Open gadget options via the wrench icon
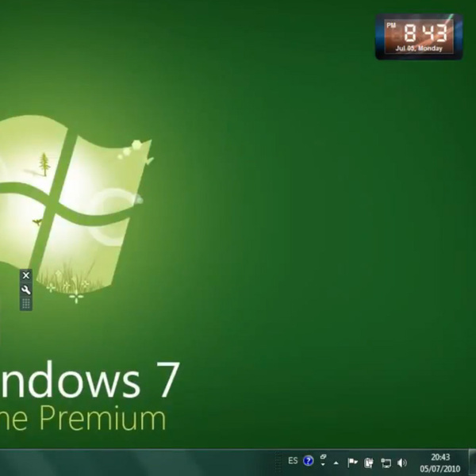 (x=26, y=290)
